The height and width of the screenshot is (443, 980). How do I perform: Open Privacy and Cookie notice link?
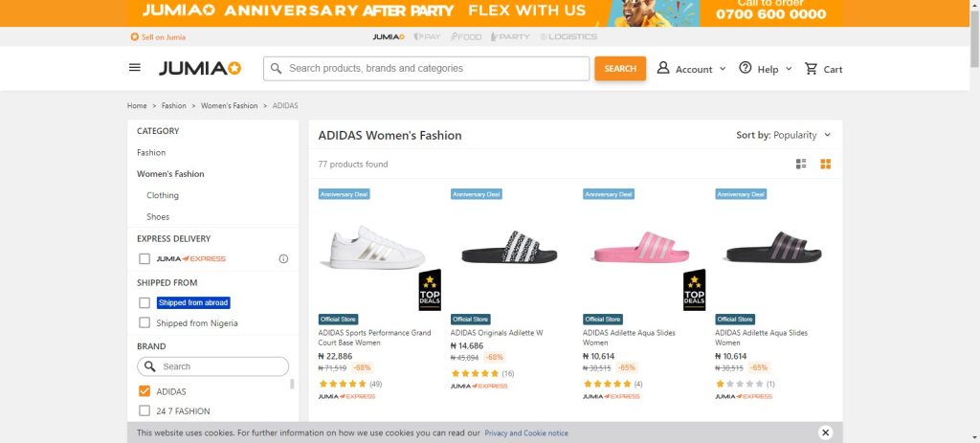click(526, 433)
